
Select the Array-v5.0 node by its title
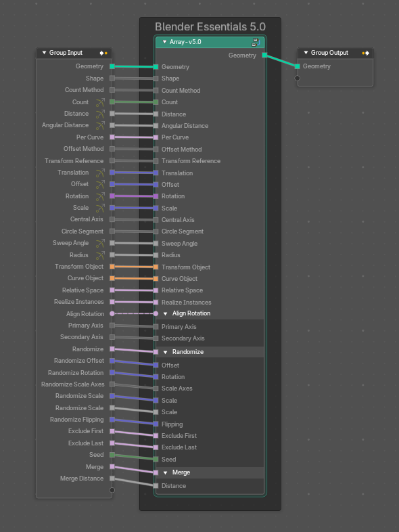coord(185,42)
